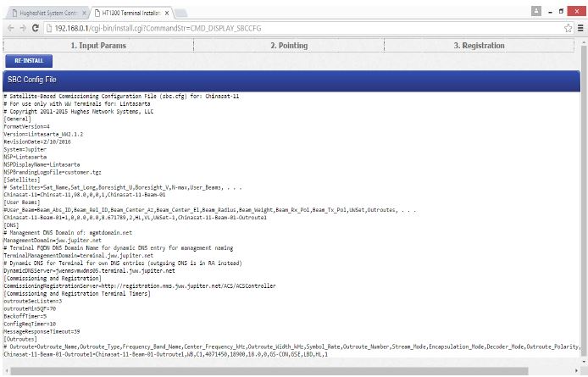Click the [Outroutes] section line
The width and height of the screenshot is (588, 377).
point(20,339)
